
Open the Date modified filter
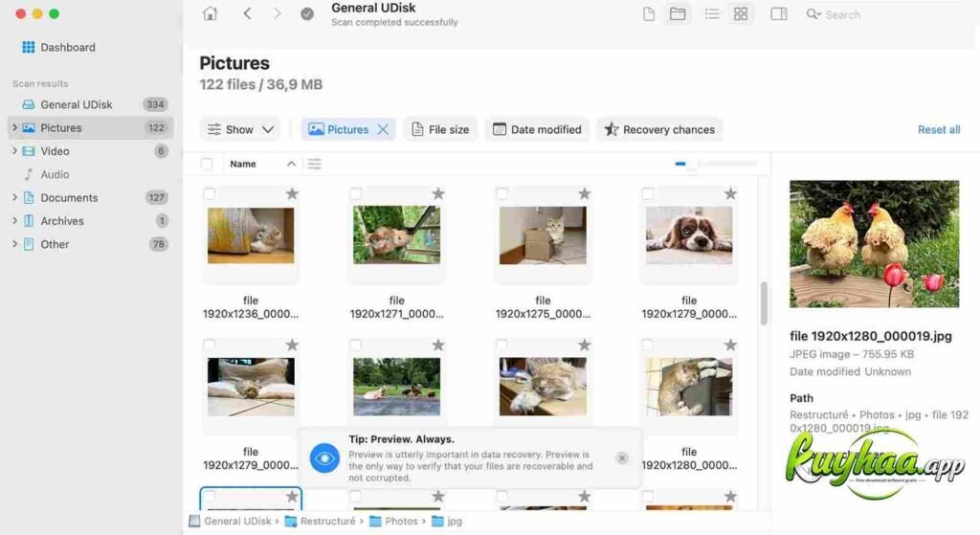[x=537, y=129]
